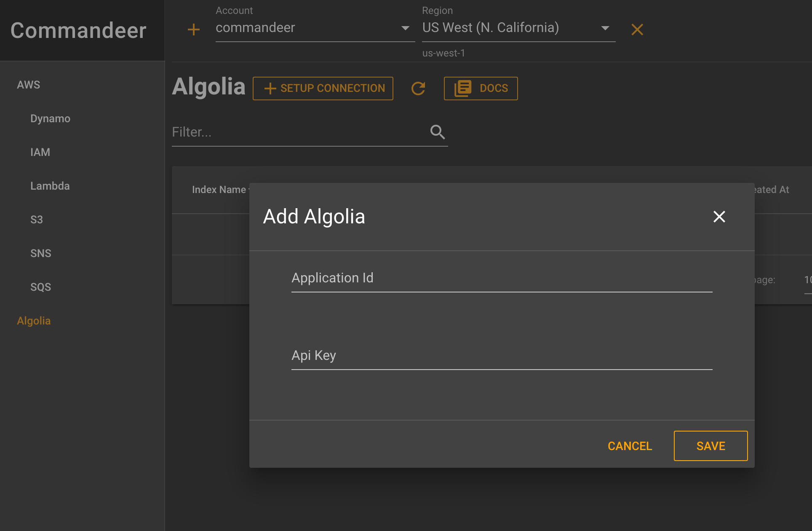Screen dimensions: 812x531
Task: Open the Region dropdown arrow
Action: [x=605, y=28]
